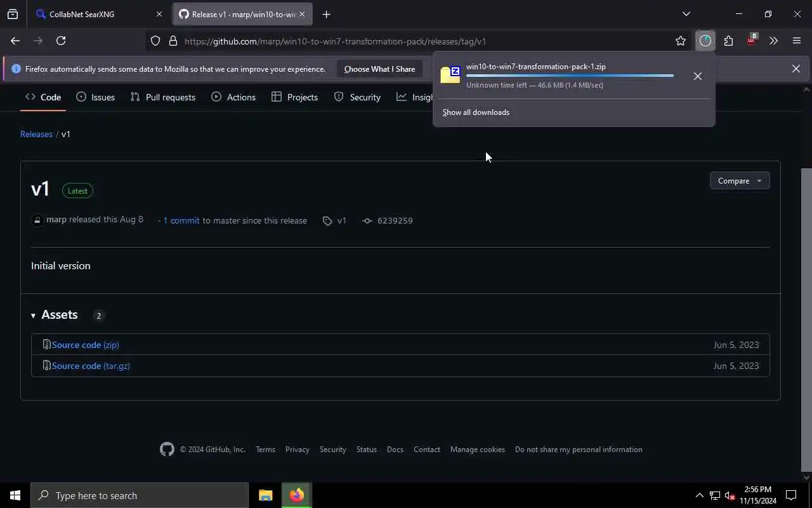Open the network status tray icon

pos(715,495)
